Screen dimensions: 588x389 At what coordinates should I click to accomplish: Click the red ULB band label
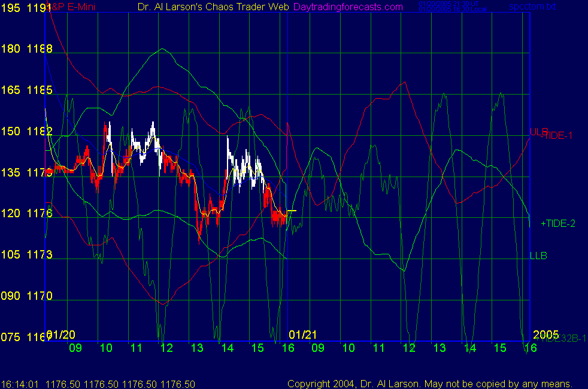pos(537,131)
